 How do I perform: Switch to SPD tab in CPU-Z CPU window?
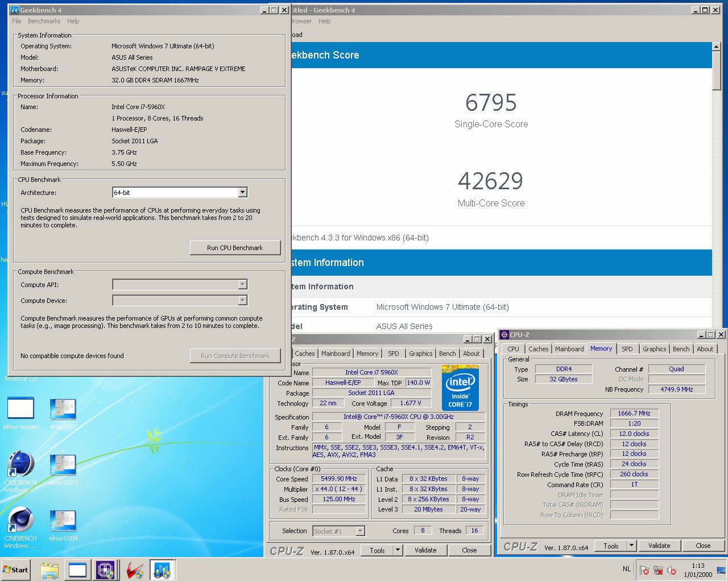click(x=393, y=353)
